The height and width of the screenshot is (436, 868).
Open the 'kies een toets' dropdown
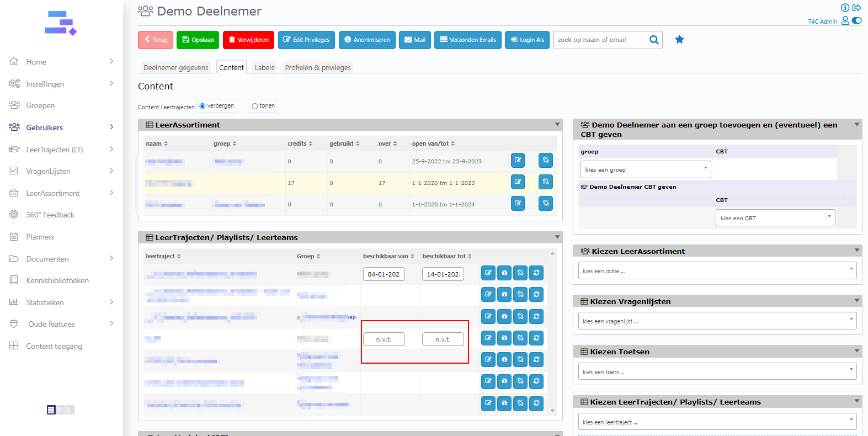point(717,372)
